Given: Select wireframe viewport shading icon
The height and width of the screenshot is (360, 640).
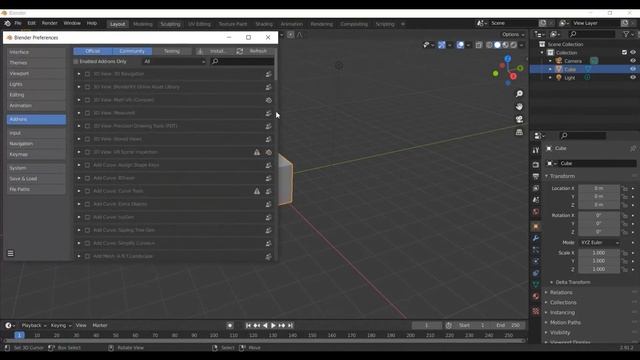Looking at the screenshot, I should click(x=489, y=45).
